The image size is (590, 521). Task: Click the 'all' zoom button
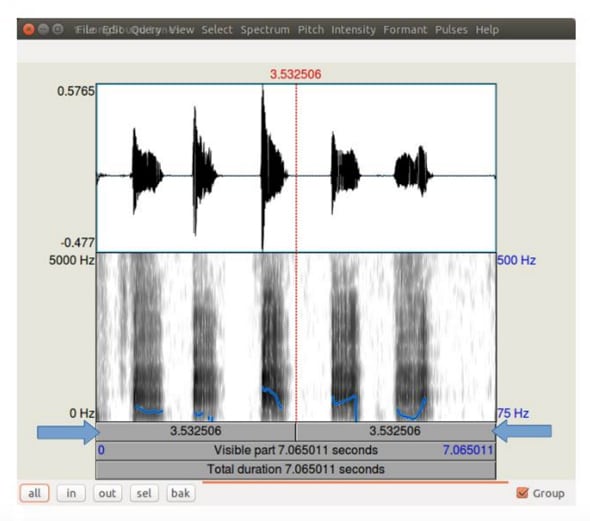(35, 493)
